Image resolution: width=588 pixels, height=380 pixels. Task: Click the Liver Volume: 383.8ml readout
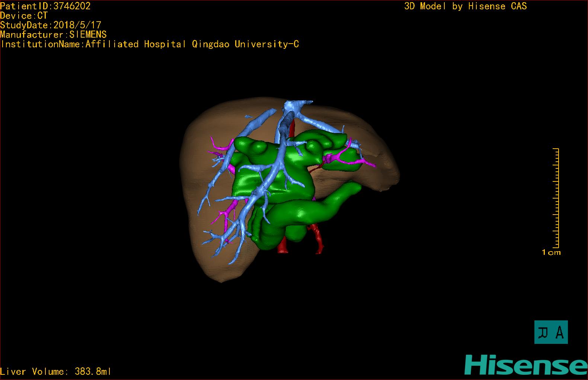pyautogui.click(x=55, y=371)
